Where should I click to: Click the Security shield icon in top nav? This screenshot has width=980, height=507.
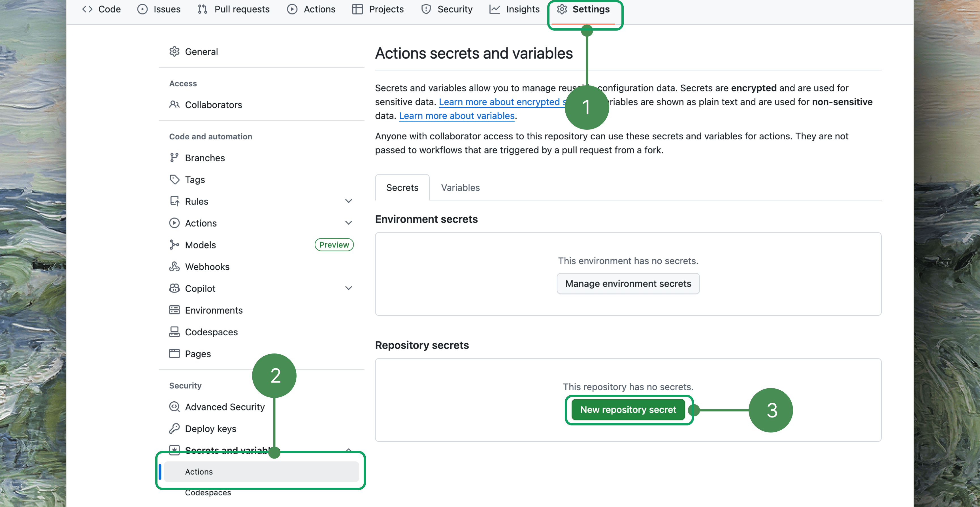[426, 9]
